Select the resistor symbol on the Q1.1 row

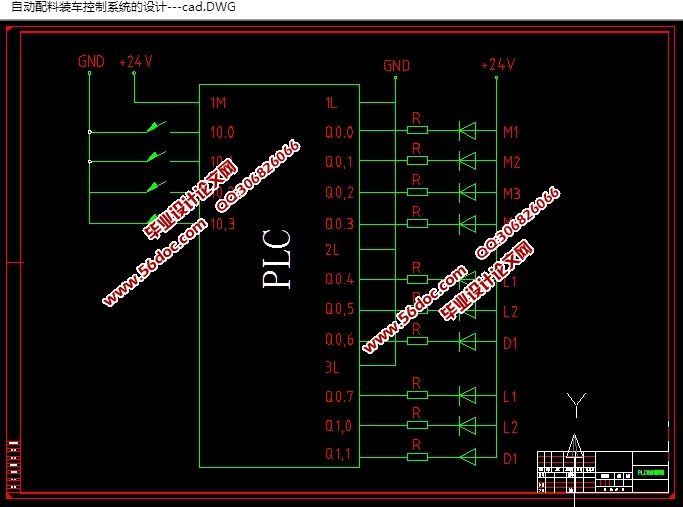(417, 457)
